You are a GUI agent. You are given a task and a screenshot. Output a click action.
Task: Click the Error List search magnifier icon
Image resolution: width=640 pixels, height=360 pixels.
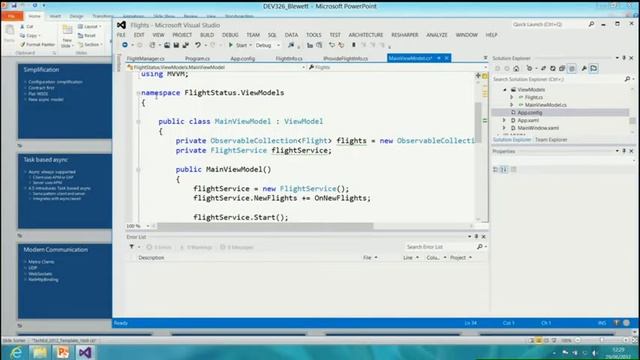click(480, 247)
